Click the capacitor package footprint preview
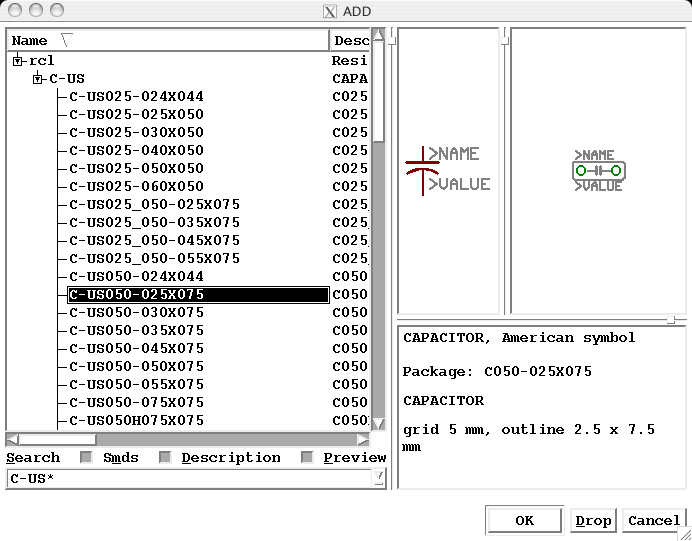This screenshot has width=692, height=541. pyautogui.click(x=599, y=170)
